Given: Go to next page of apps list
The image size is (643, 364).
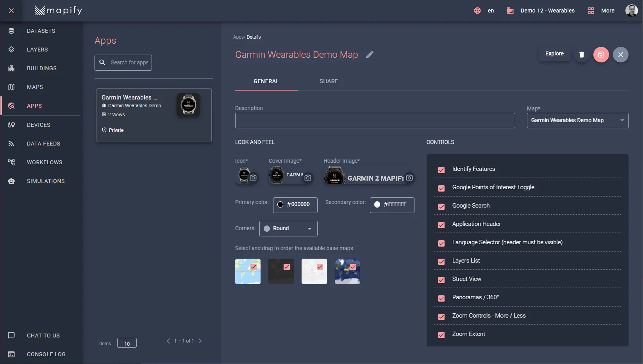Looking at the screenshot, I should (x=200, y=341).
